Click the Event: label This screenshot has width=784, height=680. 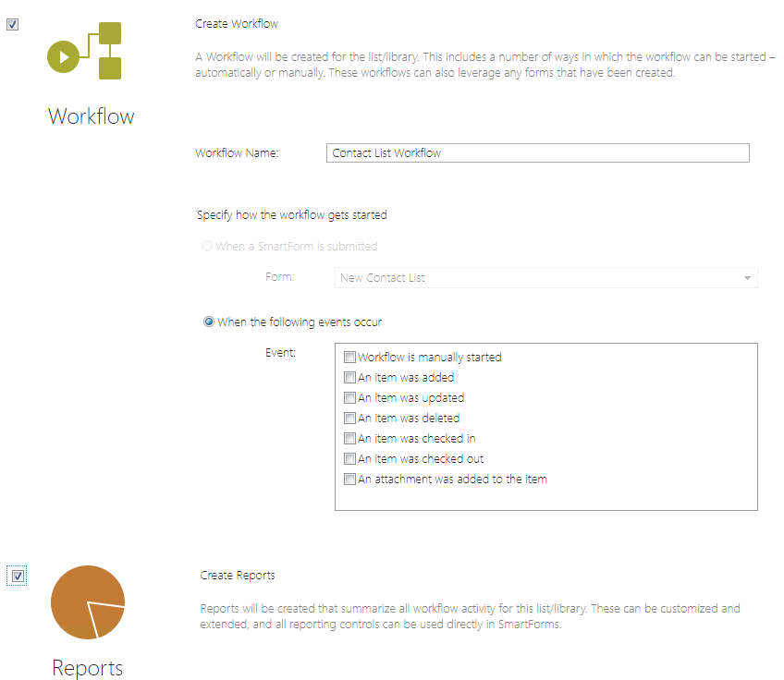[x=280, y=353]
